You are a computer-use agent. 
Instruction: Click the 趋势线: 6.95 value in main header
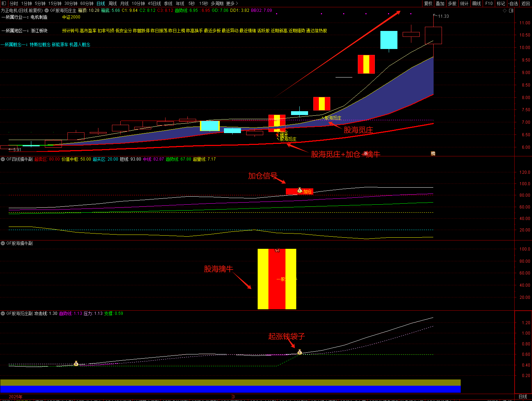click(x=186, y=10)
